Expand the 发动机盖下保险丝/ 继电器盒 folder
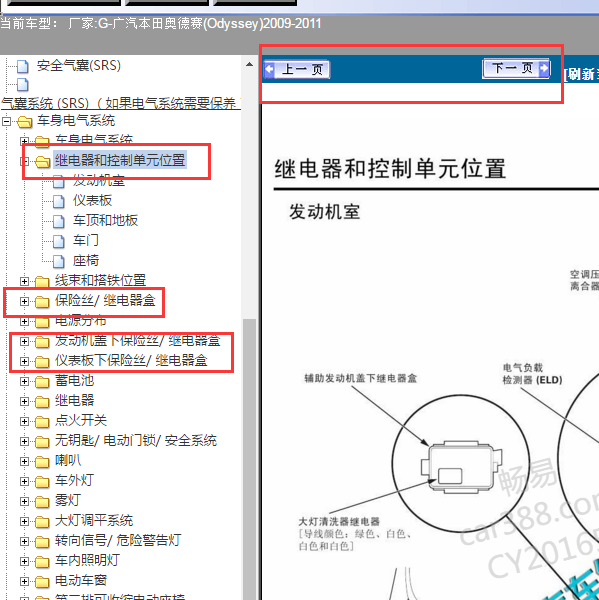The width and height of the screenshot is (599, 600). tap(24, 341)
